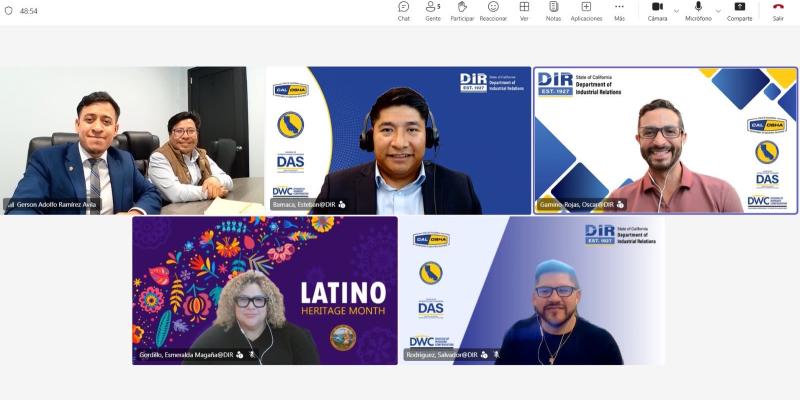This screenshot has width=800, height=400.
Task: Toggle the Micrófono mute
Action: [698, 11]
